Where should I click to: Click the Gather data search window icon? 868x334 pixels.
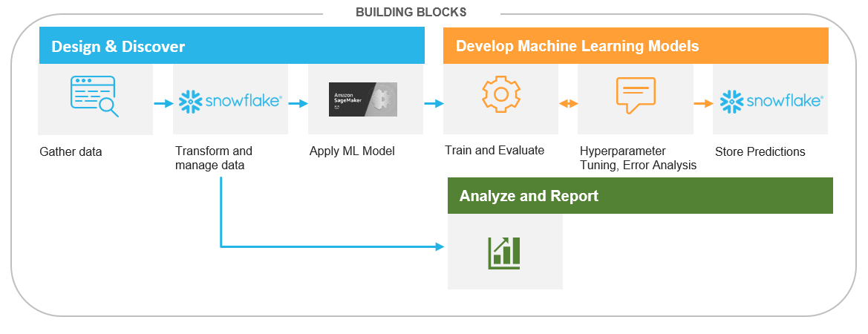click(94, 96)
